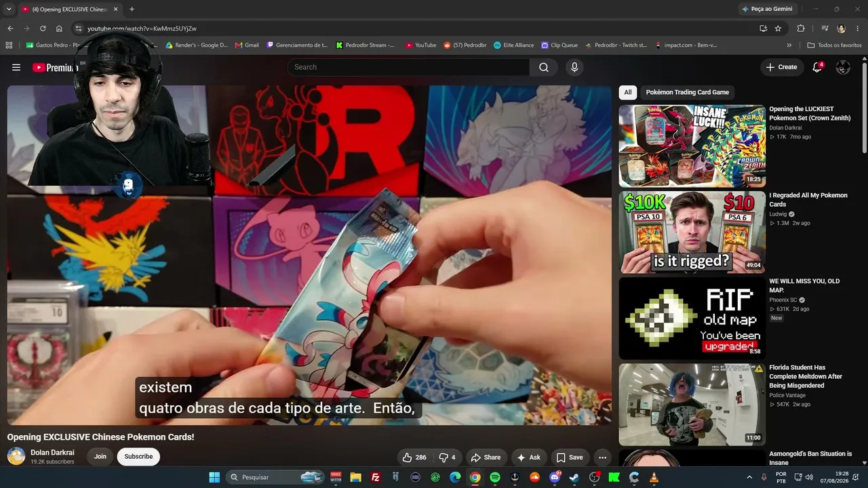Switch to the Opening EXCLUSIVE Chinese tab
Viewport: 868px width, 488px height.
[x=70, y=9]
